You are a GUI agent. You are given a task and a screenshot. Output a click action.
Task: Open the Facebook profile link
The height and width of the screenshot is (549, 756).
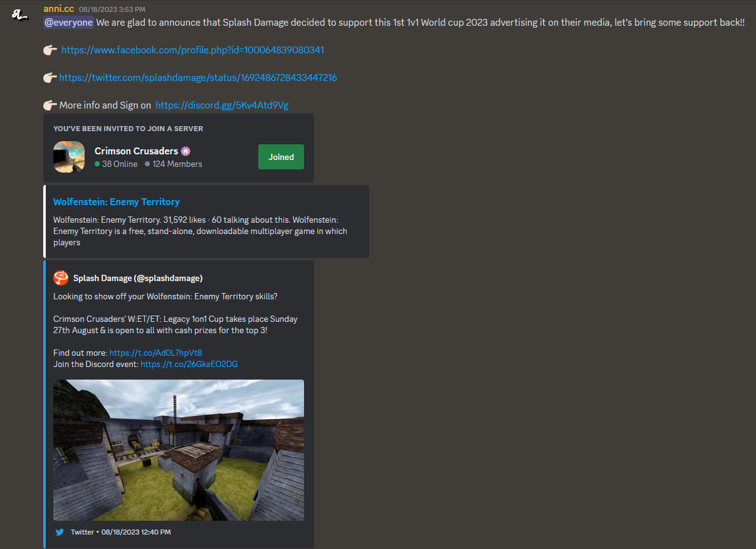(x=192, y=50)
